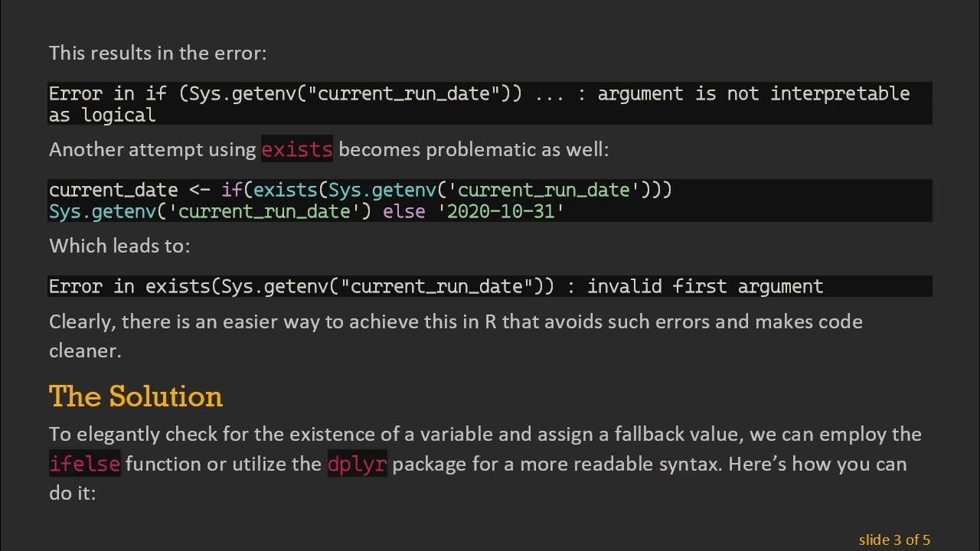This screenshot has height=551, width=980.
Task: Click the 'This results in the error:' text
Action: pyautogui.click(x=158, y=53)
